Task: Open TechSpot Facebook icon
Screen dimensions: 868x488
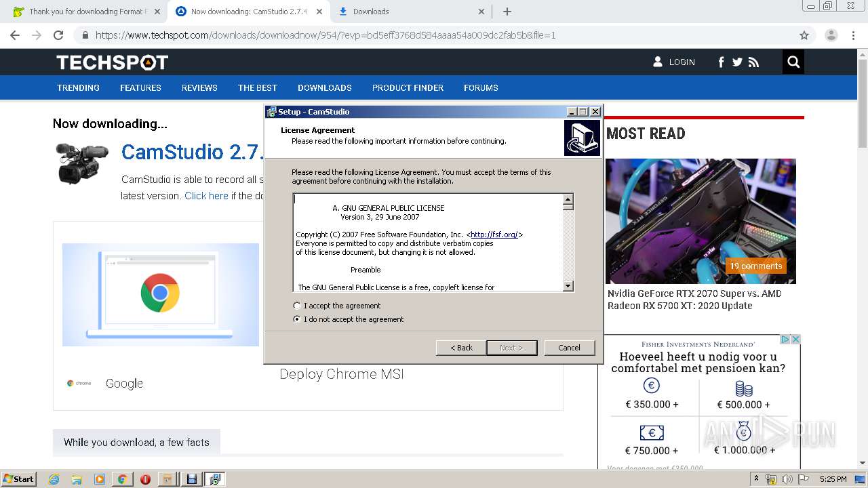Action: (721, 62)
